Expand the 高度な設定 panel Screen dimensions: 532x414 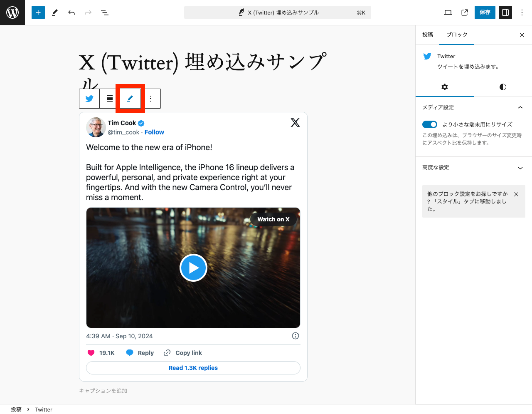tap(474, 167)
